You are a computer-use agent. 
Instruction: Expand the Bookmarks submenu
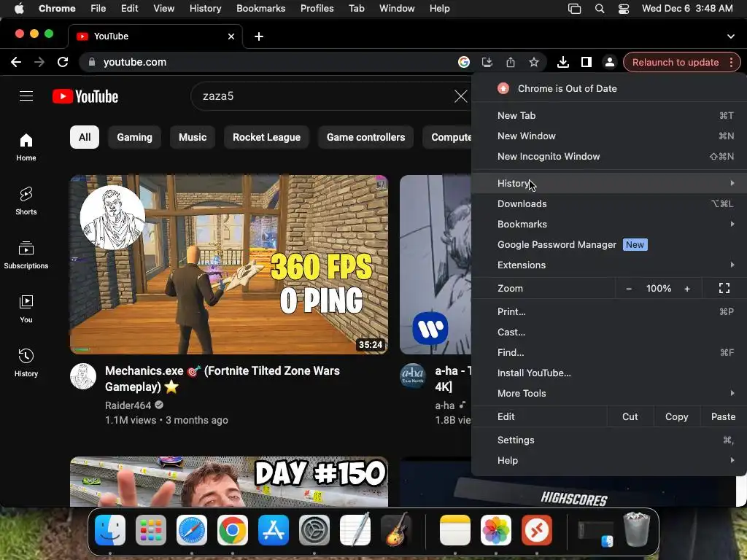[609, 225]
